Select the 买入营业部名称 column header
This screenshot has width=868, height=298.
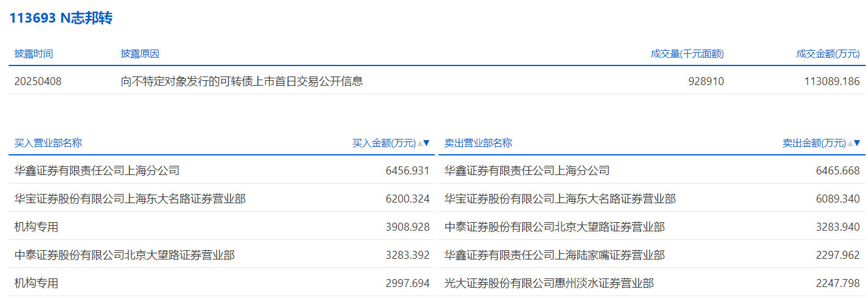(48, 143)
